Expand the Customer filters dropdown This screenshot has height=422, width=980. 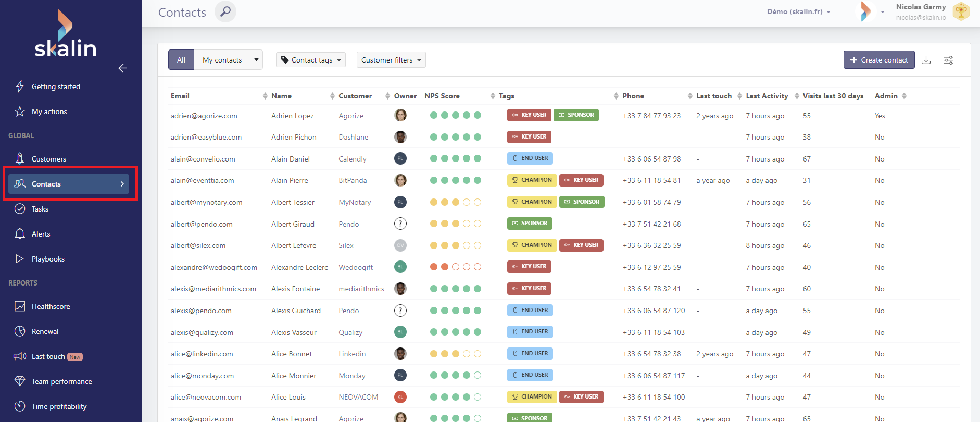391,60
